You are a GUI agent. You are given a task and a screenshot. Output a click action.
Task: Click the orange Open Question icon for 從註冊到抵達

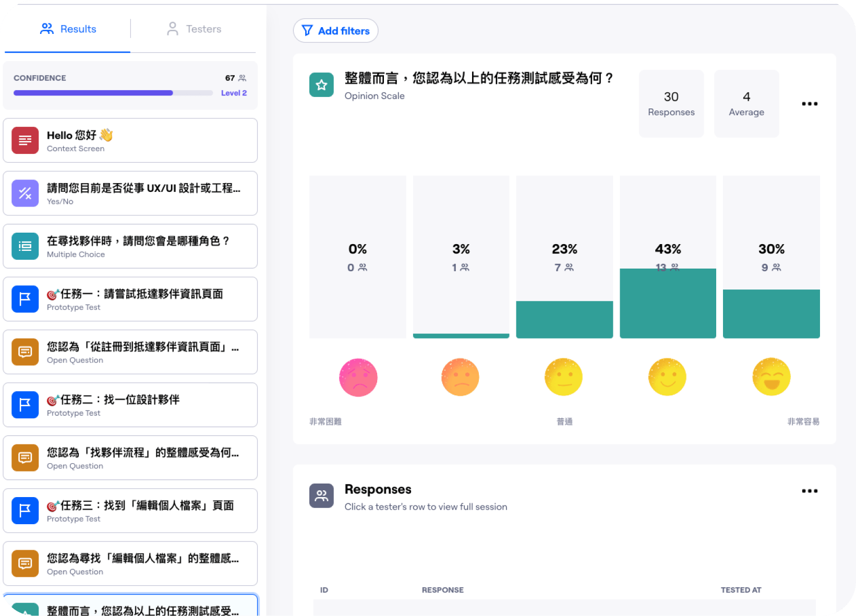point(25,352)
